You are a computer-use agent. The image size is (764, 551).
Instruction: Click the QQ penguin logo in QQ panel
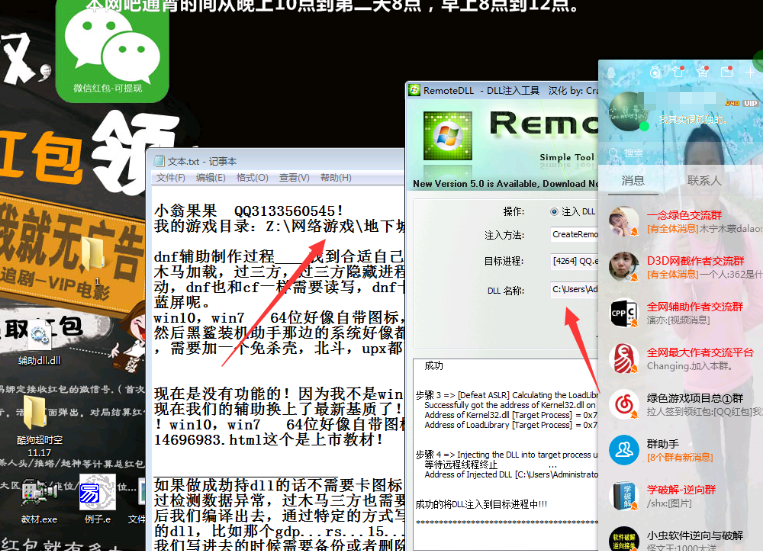(x=610, y=73)
